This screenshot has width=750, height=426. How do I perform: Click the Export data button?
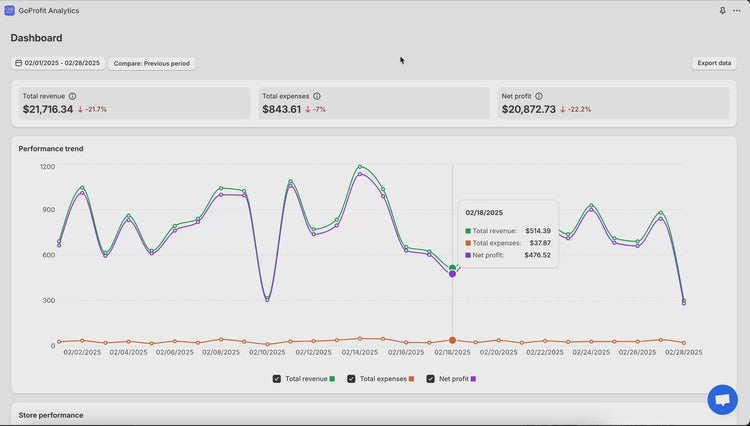(x=714, y=63)
